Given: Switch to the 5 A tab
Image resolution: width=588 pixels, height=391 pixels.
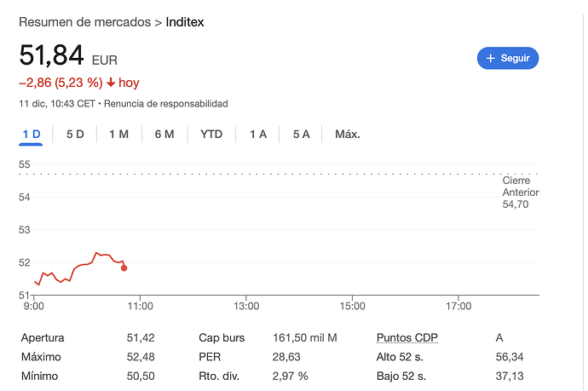Looking at the screenshot, I should 301,135.
